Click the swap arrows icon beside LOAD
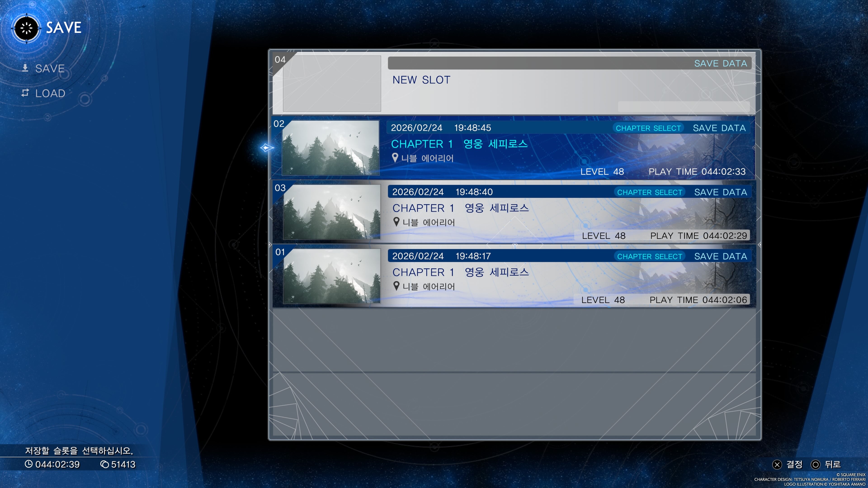The image size is (868, 488). (25, 93)
